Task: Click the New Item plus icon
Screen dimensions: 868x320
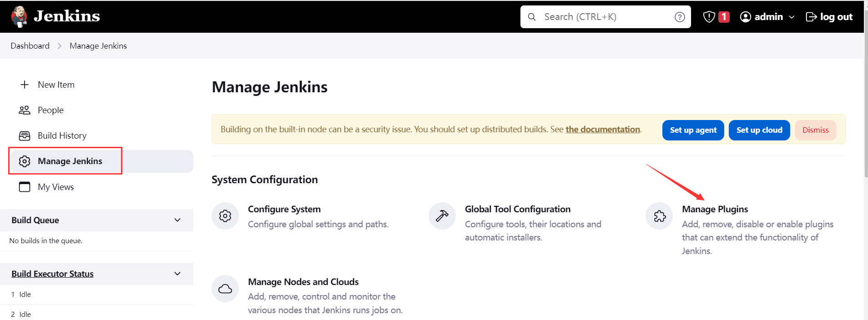Action: (25, 85)
